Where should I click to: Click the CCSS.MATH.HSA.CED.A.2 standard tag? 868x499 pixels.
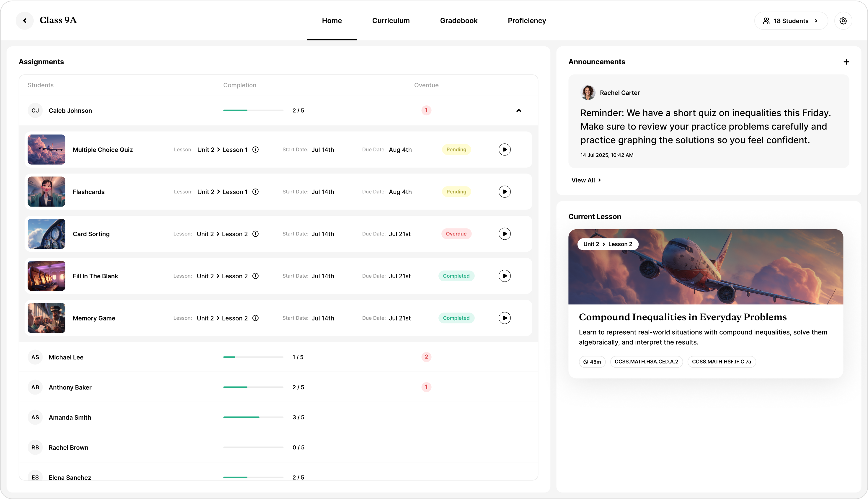click(x=646, y=361)
